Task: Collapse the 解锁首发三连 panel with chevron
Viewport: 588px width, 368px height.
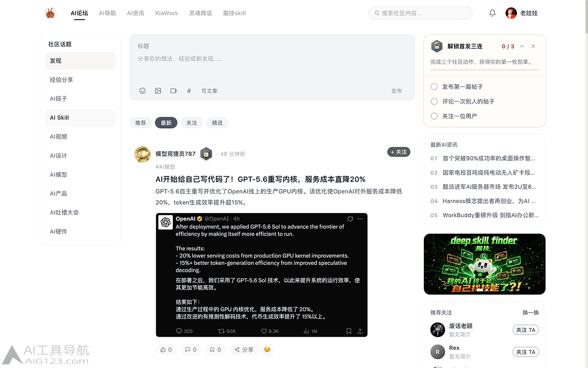Action: pos(522,46)
